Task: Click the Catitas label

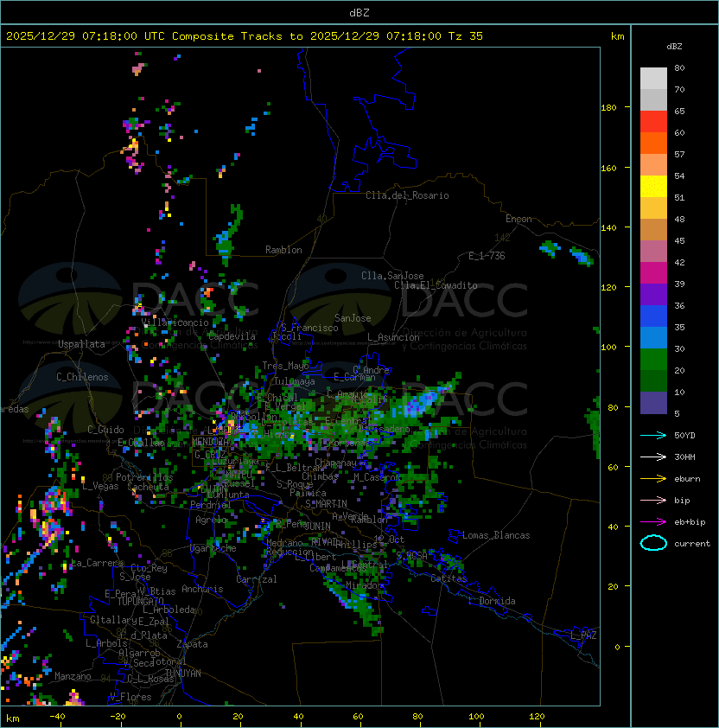Action: click(x=449, y=579)
